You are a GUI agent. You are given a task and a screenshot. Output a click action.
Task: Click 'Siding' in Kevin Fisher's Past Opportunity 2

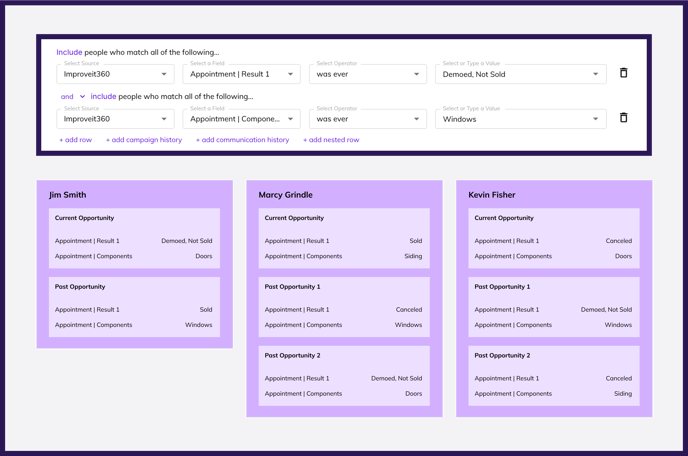coord(623,394)
